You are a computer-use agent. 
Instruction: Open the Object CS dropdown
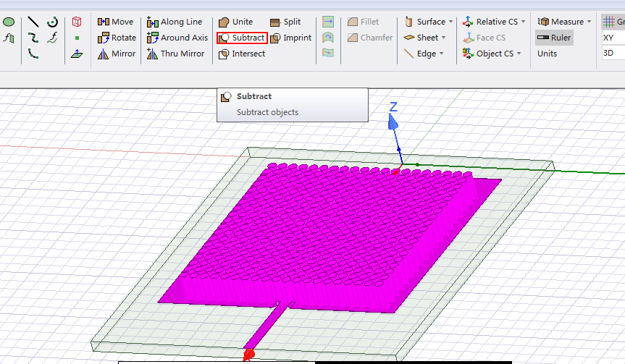coord(492,54)
